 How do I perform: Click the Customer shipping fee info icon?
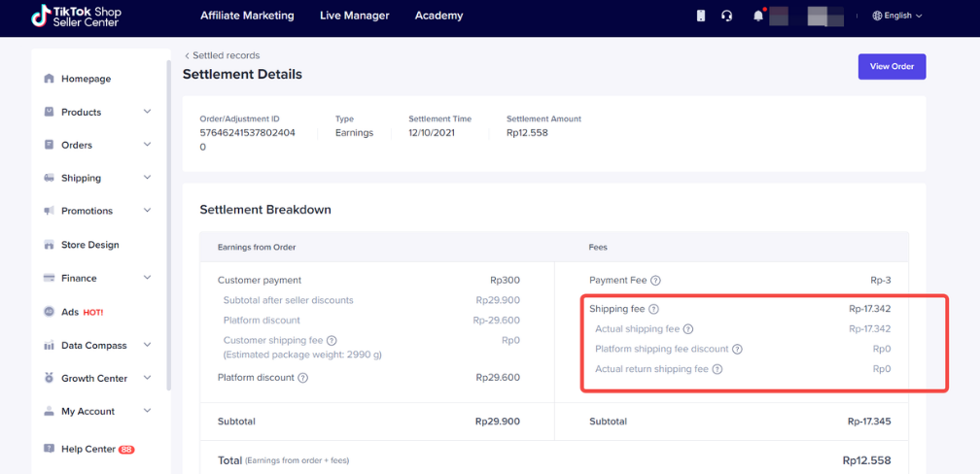pyautogui.click(x=332, y=341)
